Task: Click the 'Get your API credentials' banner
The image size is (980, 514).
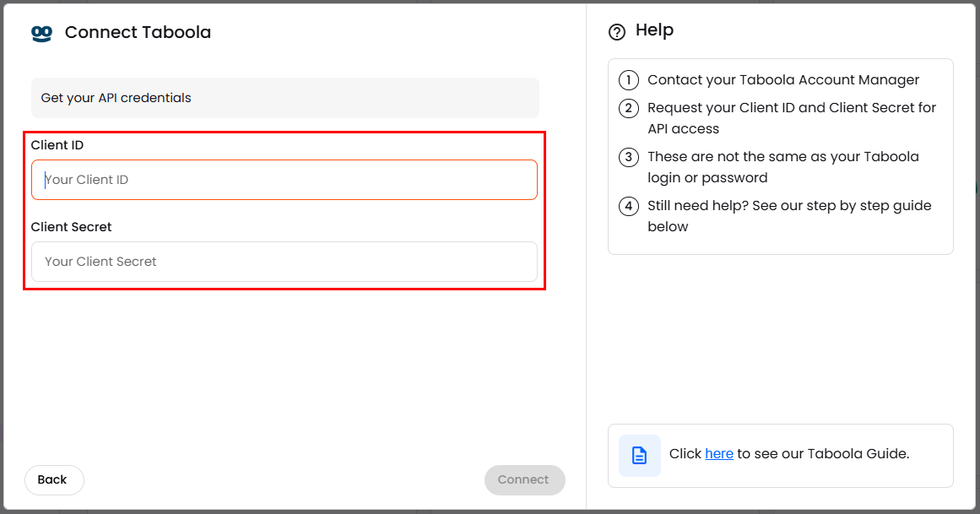Action: point(284,98)
